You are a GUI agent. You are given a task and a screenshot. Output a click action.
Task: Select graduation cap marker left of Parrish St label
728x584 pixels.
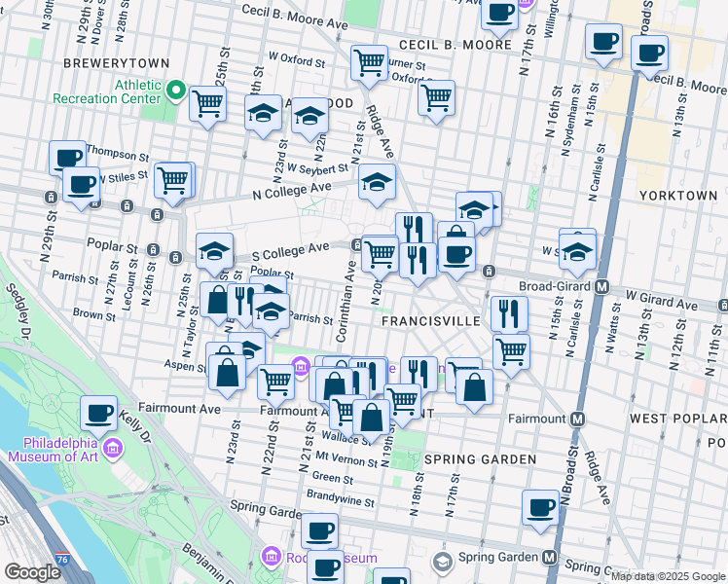click(272, 313)
